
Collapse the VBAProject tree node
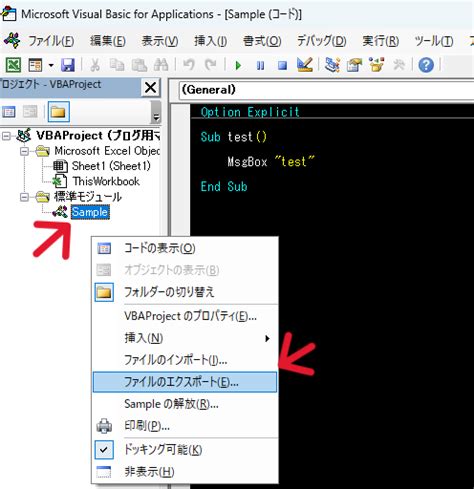click(x=6, y=136)
